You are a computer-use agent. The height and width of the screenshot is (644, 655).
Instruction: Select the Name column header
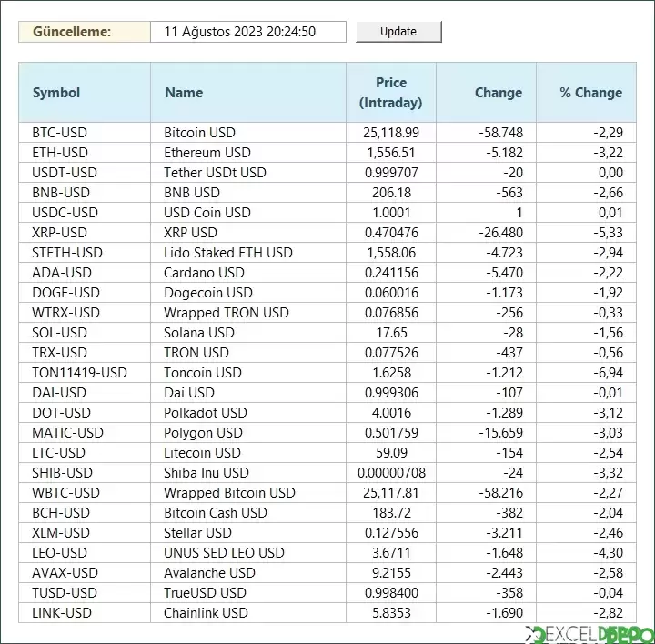coord(184,93)
